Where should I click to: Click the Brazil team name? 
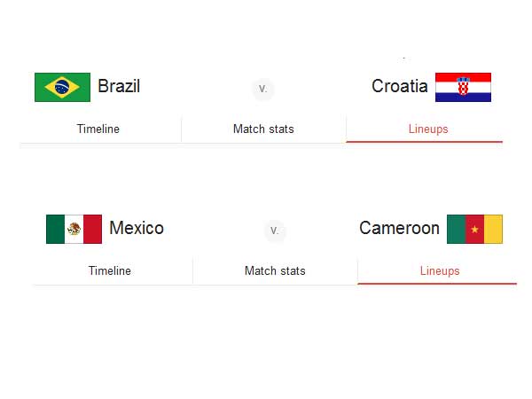[119, 87]
